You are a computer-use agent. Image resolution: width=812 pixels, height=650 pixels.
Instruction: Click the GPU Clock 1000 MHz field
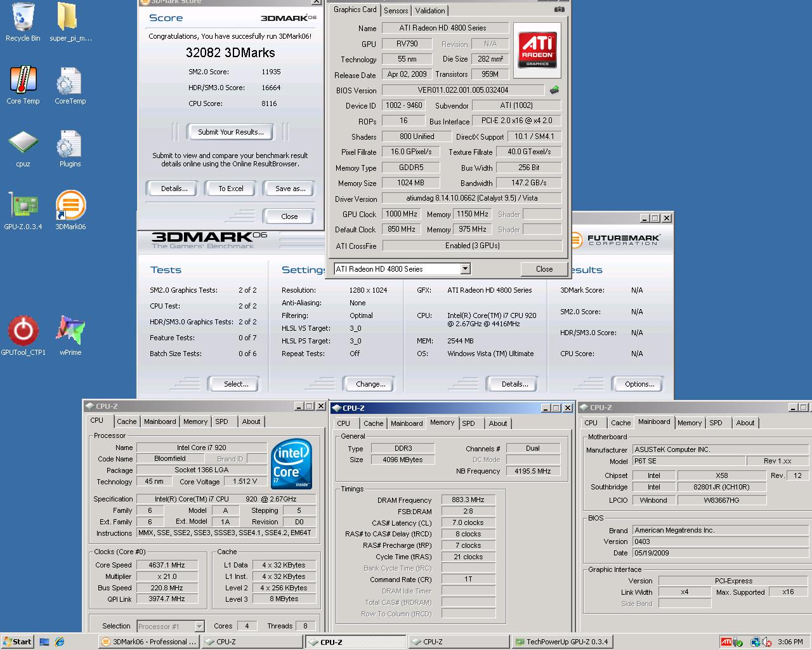click(401, 215)
